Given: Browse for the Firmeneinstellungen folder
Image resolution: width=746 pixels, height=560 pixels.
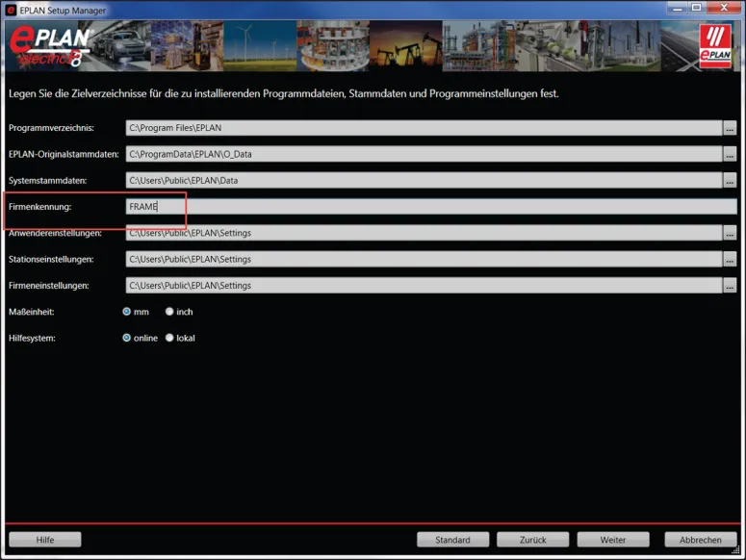Looking at the screenshot, I should click(x=730, y=286).
